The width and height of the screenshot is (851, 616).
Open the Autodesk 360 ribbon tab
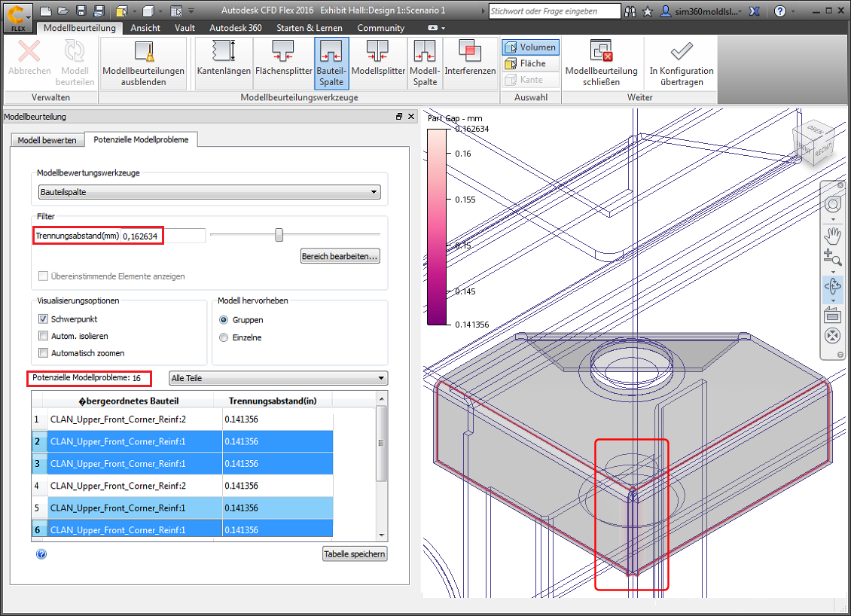coord(236,28)
